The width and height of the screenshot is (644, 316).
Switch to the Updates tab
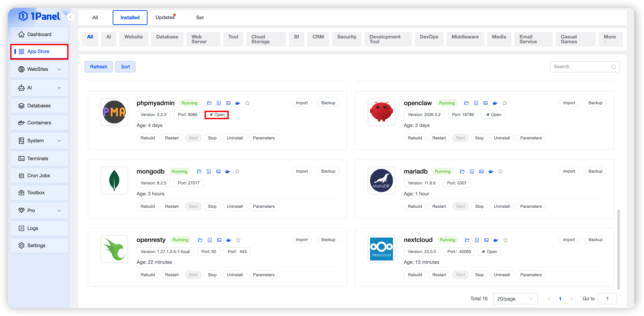coord(165,17)
